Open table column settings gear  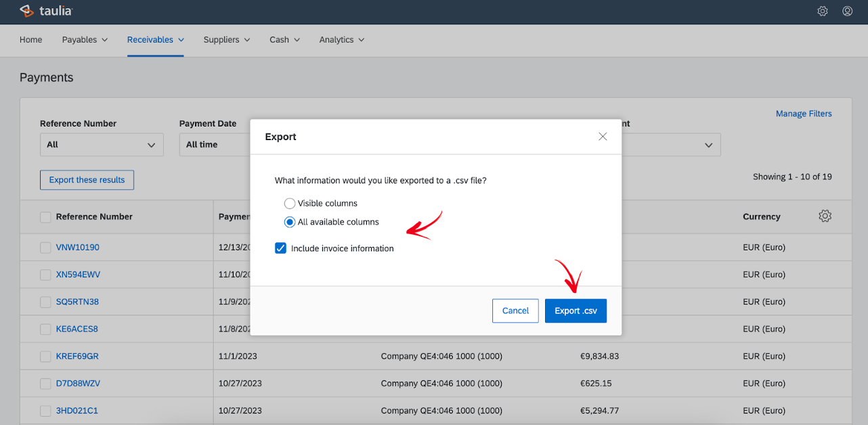tap(825, 217)
